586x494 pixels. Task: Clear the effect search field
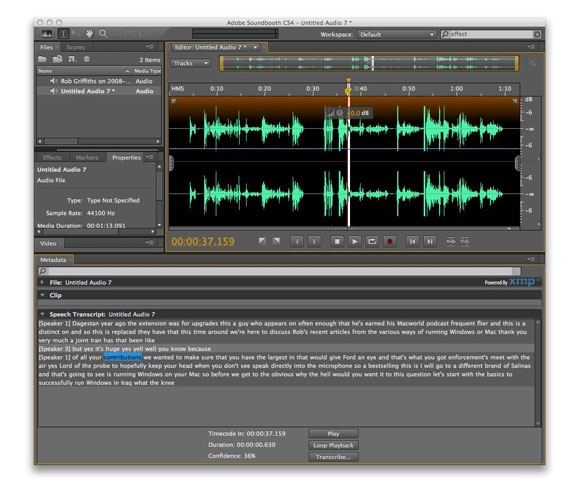(537, 34)
